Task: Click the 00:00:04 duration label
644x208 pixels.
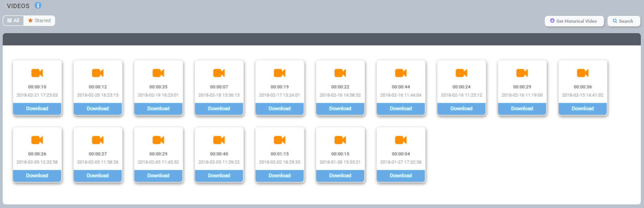Action: point(401,154)
